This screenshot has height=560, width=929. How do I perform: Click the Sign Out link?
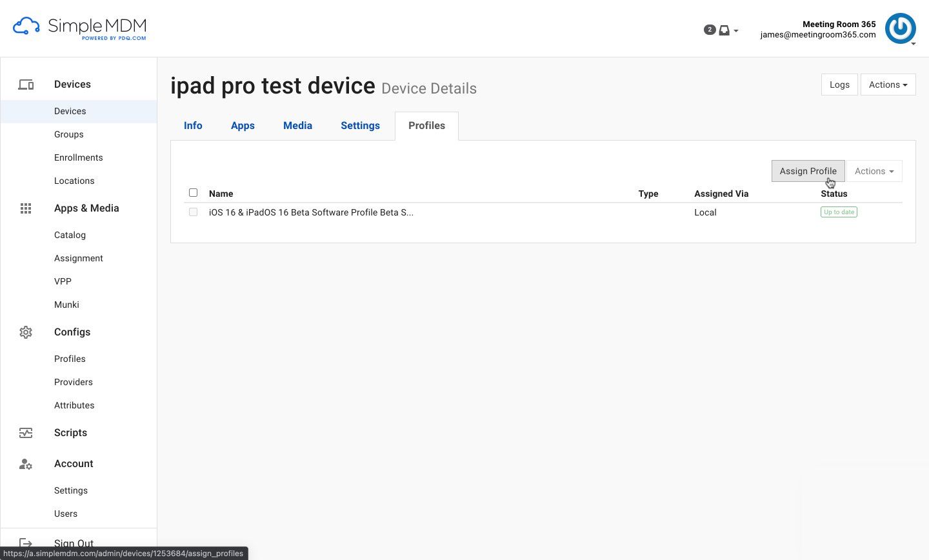pyautogui.click(x=74, y=543)
